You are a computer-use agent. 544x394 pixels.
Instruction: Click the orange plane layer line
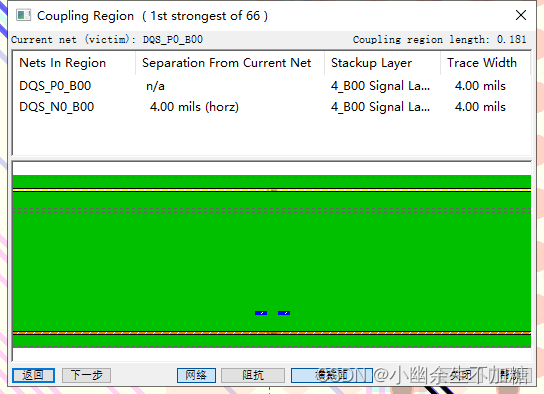(272, 333)
